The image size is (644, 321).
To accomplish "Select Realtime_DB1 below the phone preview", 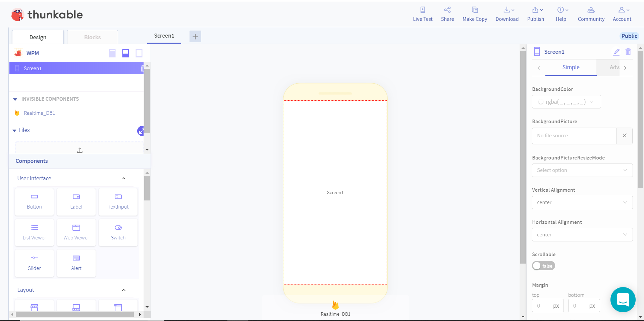I will pyautogui.click(x=335, y=309).
